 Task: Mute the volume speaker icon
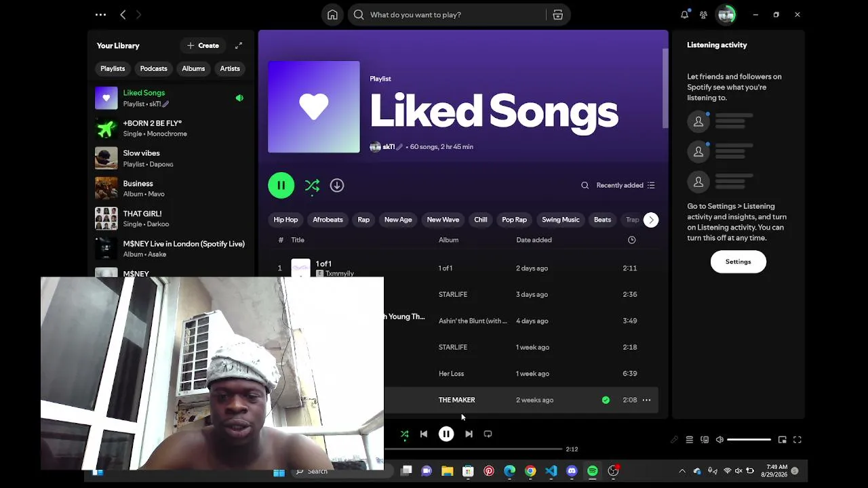tap(719, 440)
